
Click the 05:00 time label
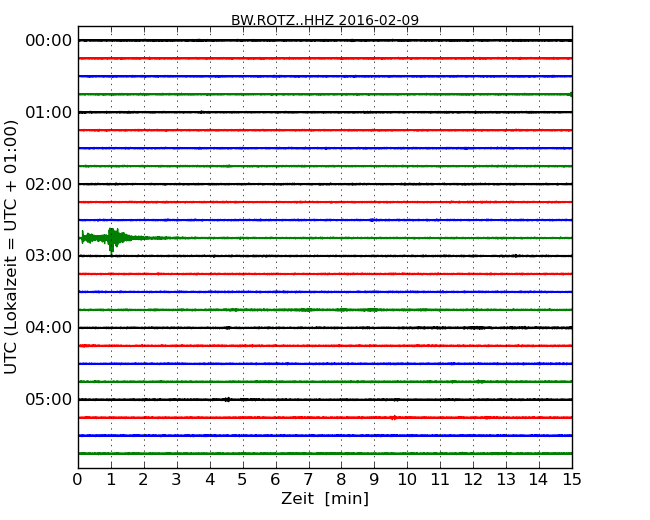49,399
